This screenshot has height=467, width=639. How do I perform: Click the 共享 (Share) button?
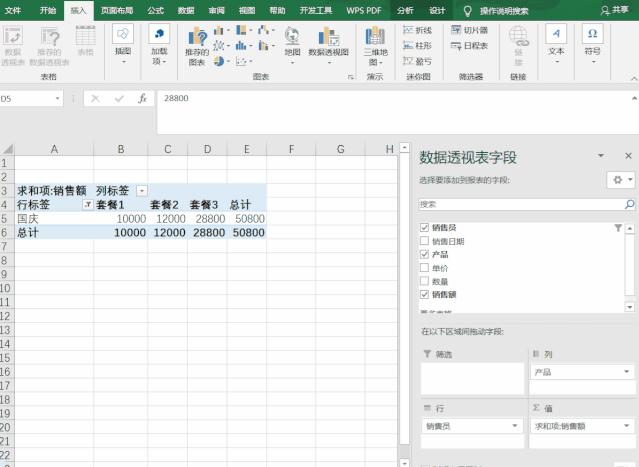tap(615, 10)
